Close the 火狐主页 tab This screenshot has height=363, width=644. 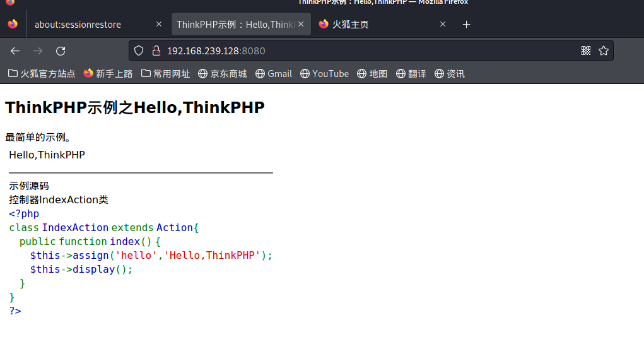pyautogui.click(x=443, y=24)
